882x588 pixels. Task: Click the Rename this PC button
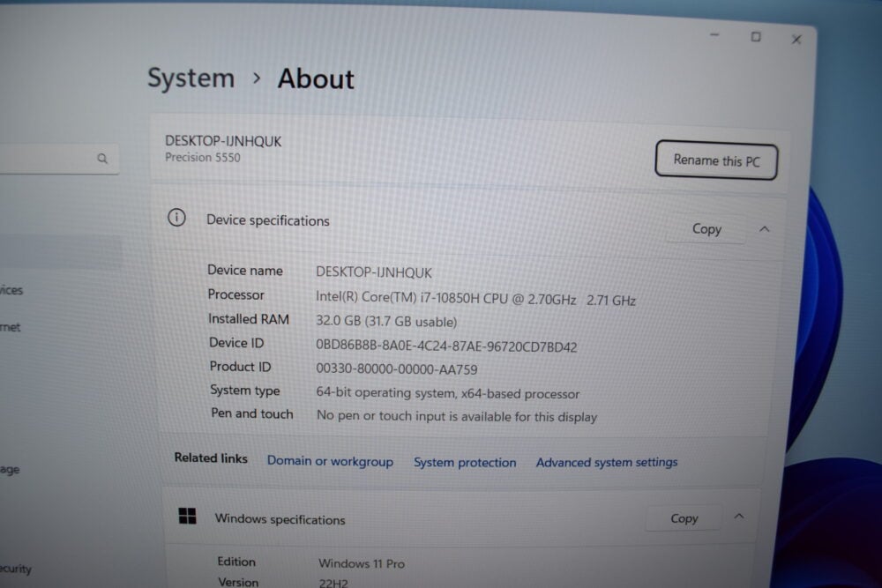(716, 160)
